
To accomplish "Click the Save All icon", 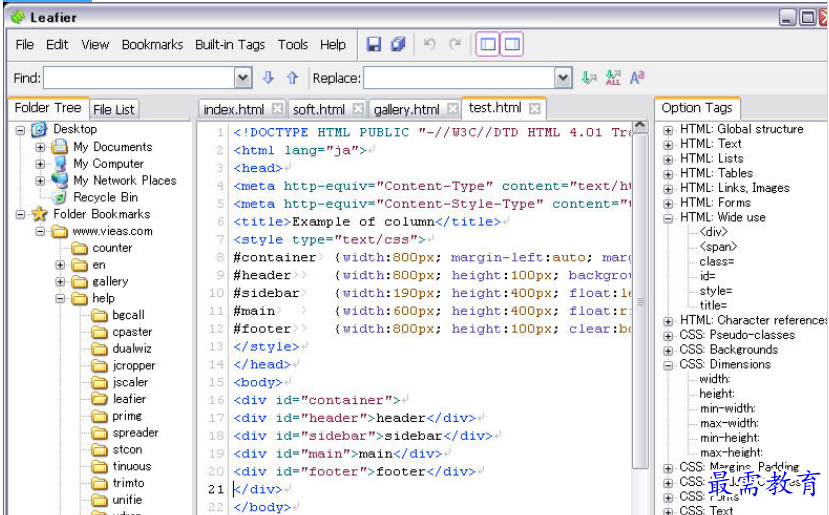I will pyautogui.click(x=398, y=44).
